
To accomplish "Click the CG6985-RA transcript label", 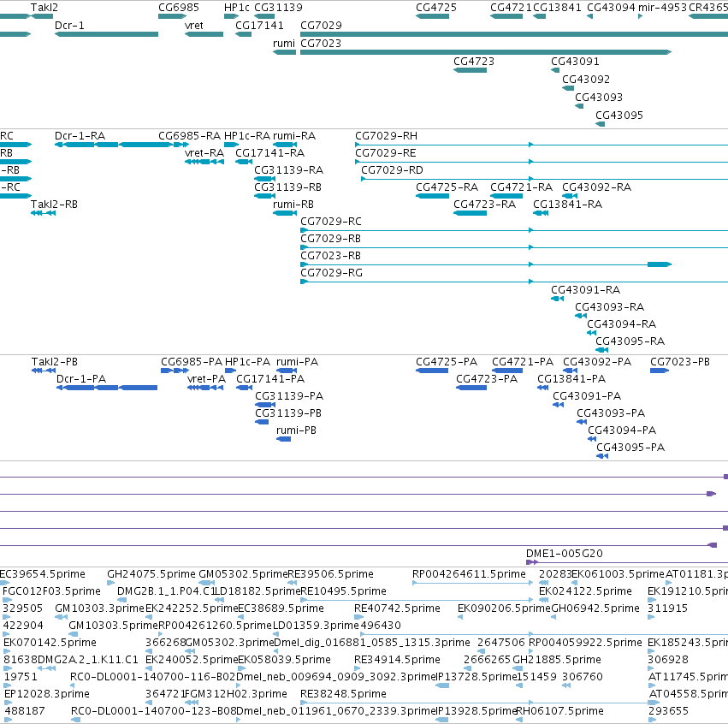I will [189, 136].
